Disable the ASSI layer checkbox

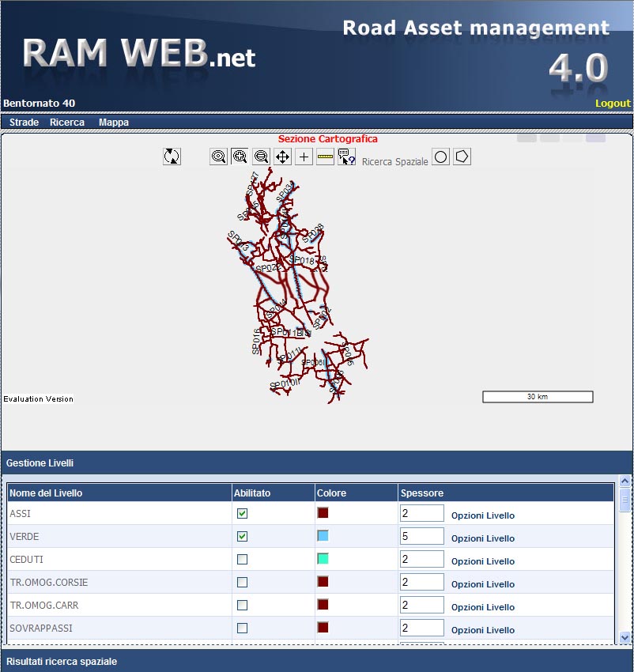pyautogui.click(x=243, y=513)
